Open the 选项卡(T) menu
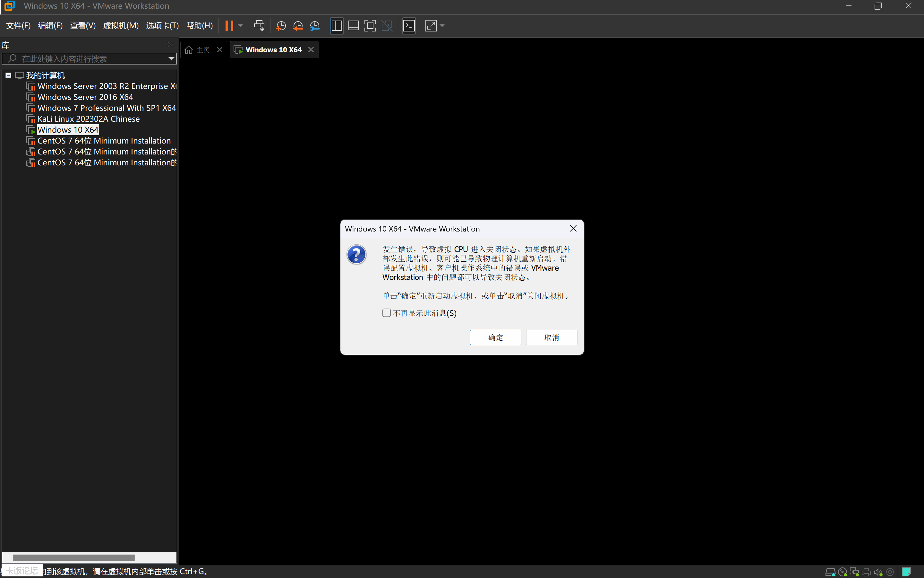The image size is (924, 578). point(162,26)
